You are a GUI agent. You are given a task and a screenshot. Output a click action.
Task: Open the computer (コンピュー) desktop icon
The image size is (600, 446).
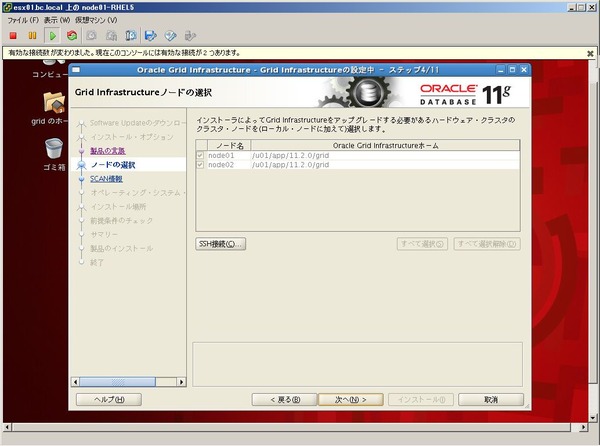coord(54,62)
